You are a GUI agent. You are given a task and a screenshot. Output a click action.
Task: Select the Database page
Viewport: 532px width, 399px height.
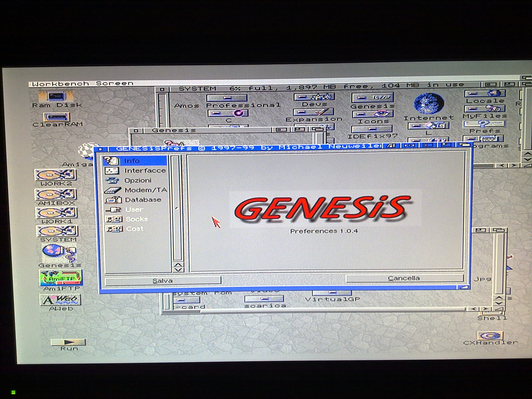point(143,200)
